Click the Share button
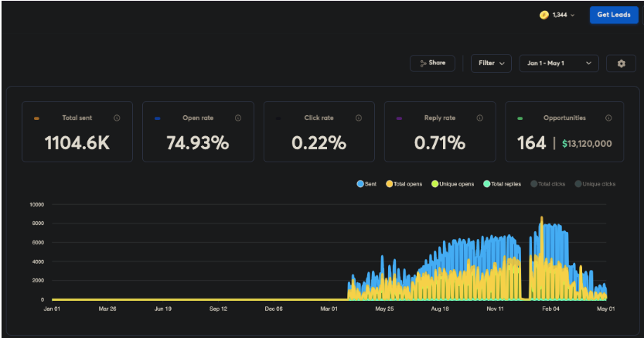The width and height of the screenshot is (644, 338). coord(432,63)
